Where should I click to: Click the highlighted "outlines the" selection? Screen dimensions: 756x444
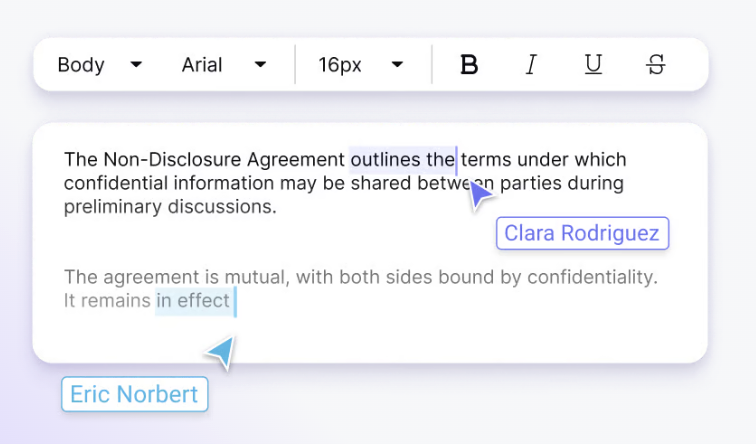point(401,159)
